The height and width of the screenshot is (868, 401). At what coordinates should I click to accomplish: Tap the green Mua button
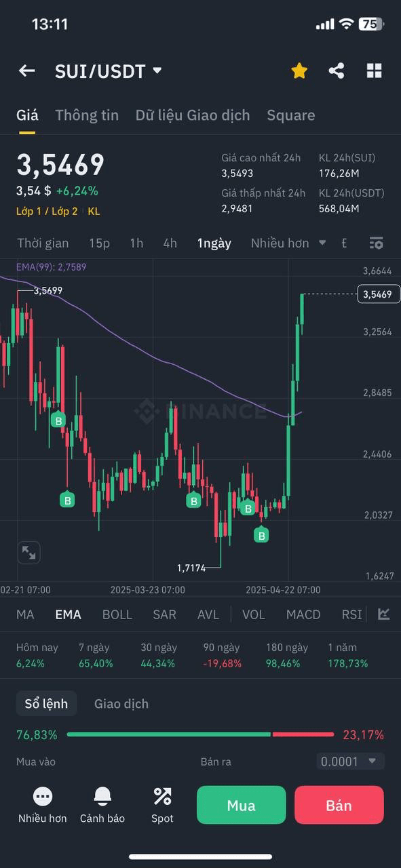(x=242, y=805)
